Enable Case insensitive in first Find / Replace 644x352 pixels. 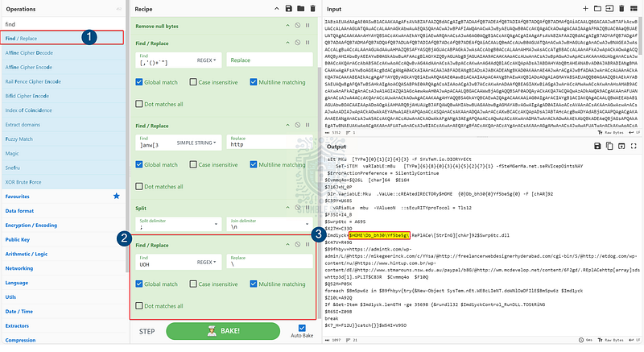pyautogui.click(x=193, y=82)
